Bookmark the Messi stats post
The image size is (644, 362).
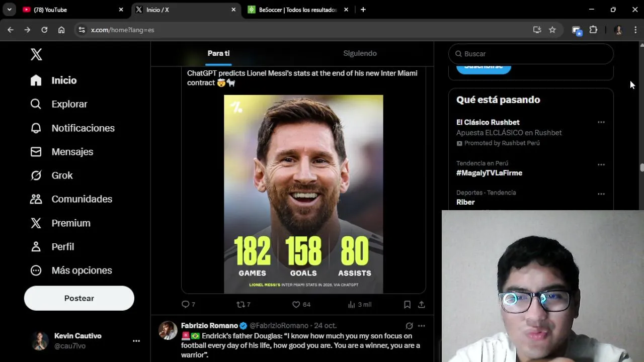tap(407, 305)
